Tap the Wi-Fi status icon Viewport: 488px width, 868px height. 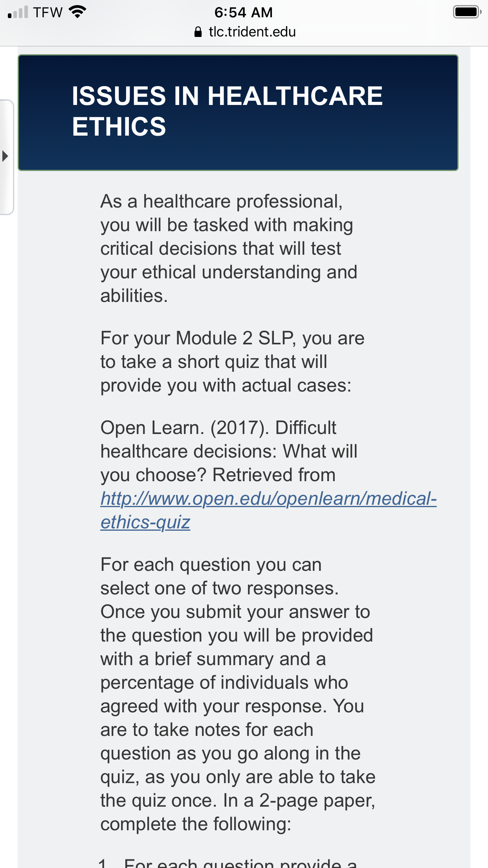tap(77, 12)
